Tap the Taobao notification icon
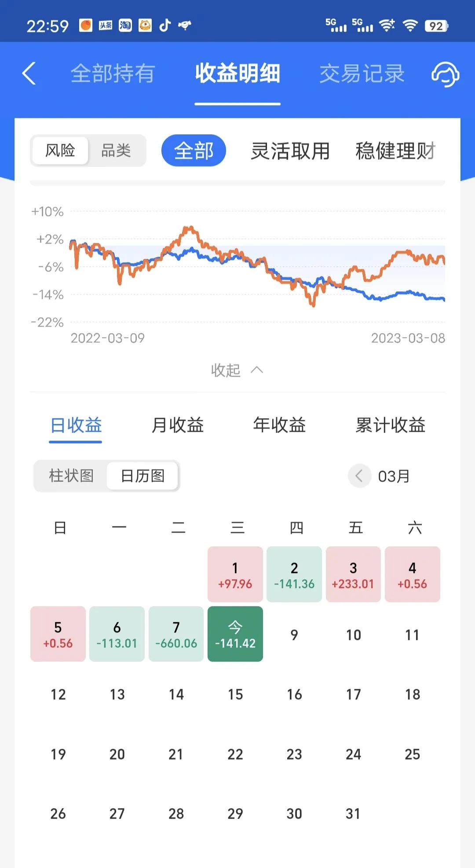 (x=125, y=26)
